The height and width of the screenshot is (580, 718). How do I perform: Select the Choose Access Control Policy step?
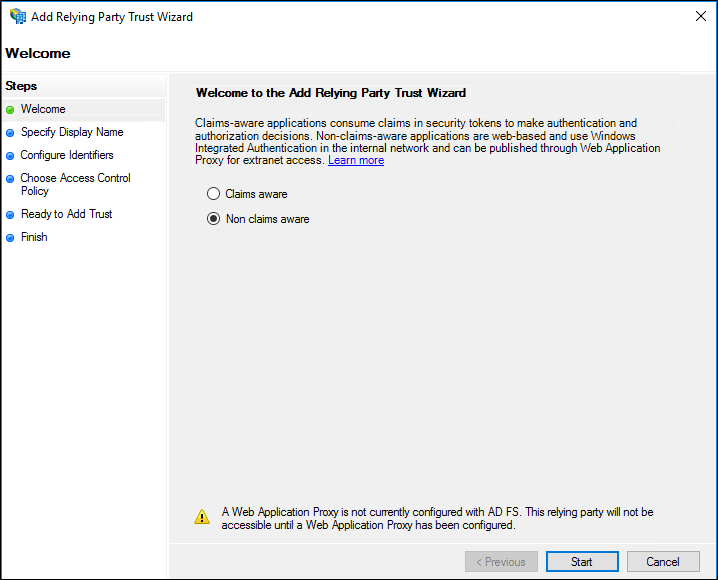[x=75, y=184]
